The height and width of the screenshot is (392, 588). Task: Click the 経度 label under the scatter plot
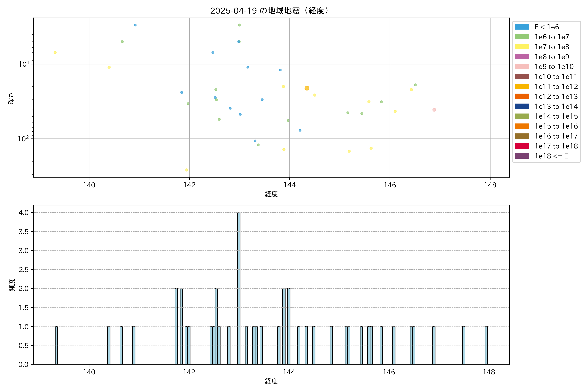tap(271, 194)
